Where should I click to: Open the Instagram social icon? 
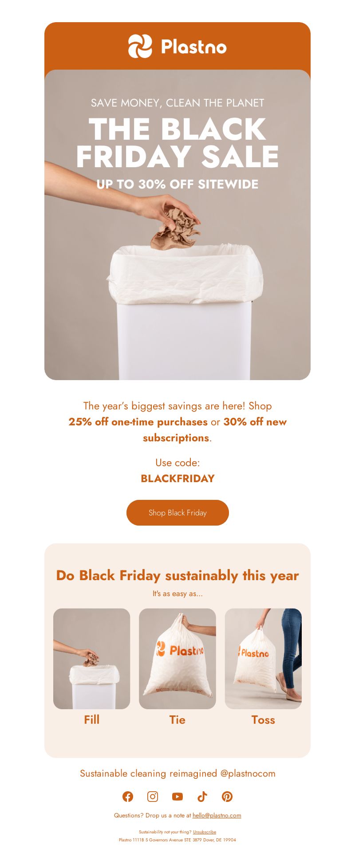pos(153,797)
